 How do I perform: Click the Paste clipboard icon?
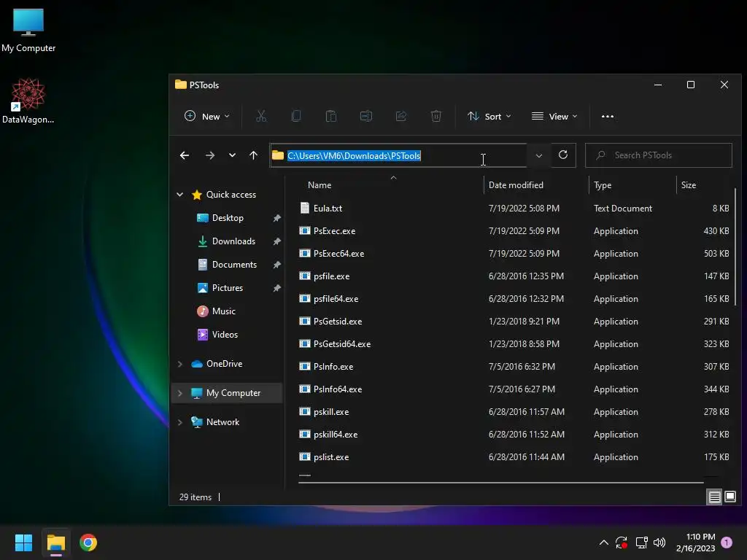331,116
